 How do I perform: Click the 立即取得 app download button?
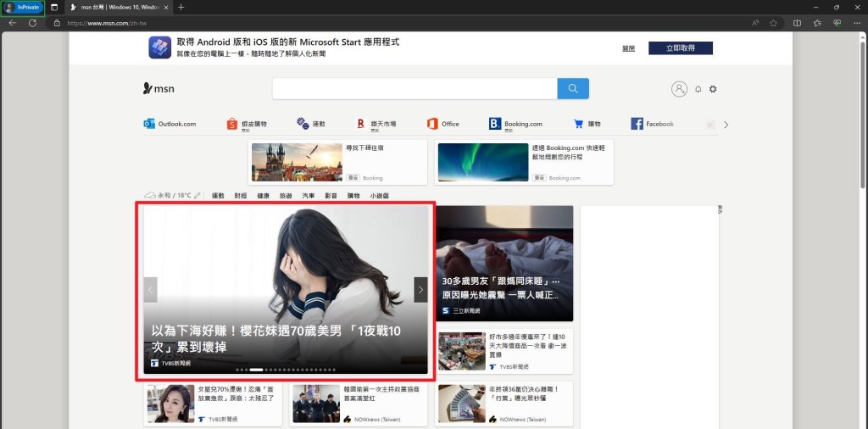(x=680, y=48)
